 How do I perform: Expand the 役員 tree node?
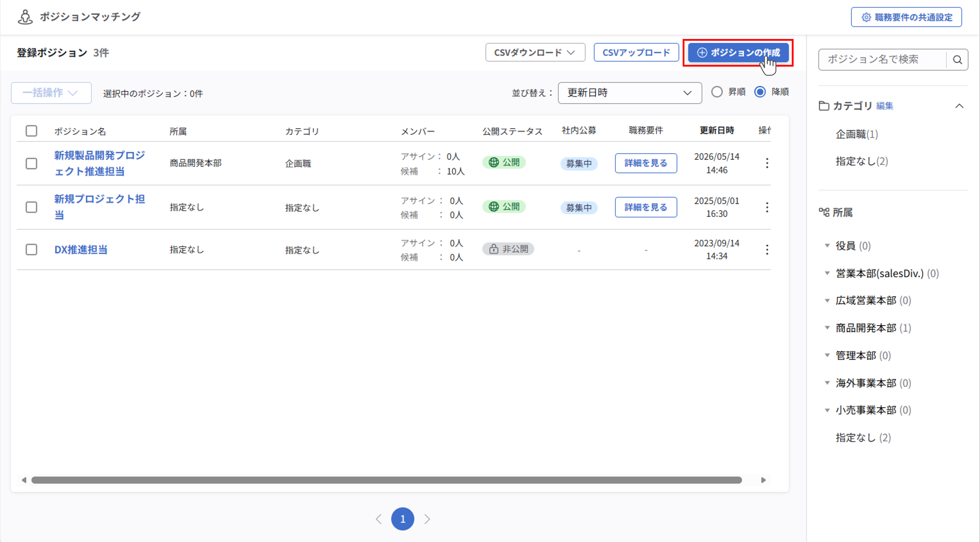point(827,246)
